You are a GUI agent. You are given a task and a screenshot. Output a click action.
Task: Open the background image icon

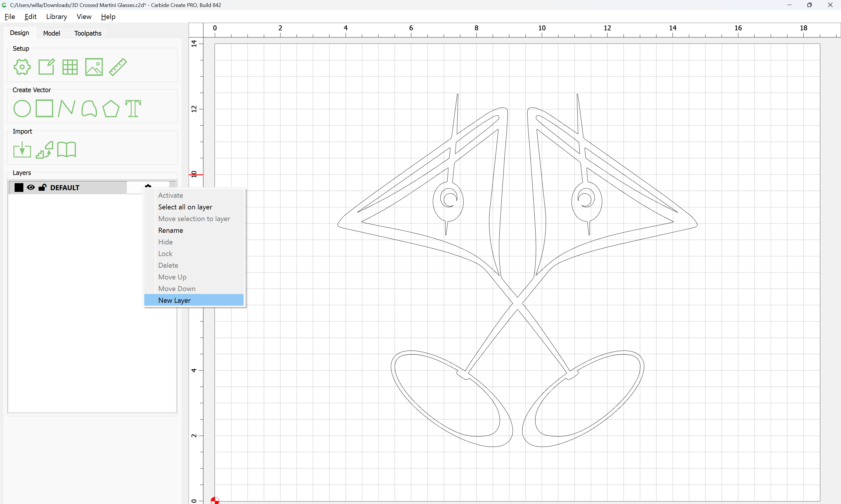click(x=94, y=67)
